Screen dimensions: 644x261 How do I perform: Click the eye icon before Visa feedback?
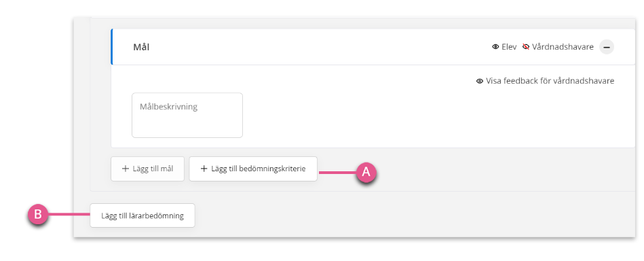click(479, 81)
